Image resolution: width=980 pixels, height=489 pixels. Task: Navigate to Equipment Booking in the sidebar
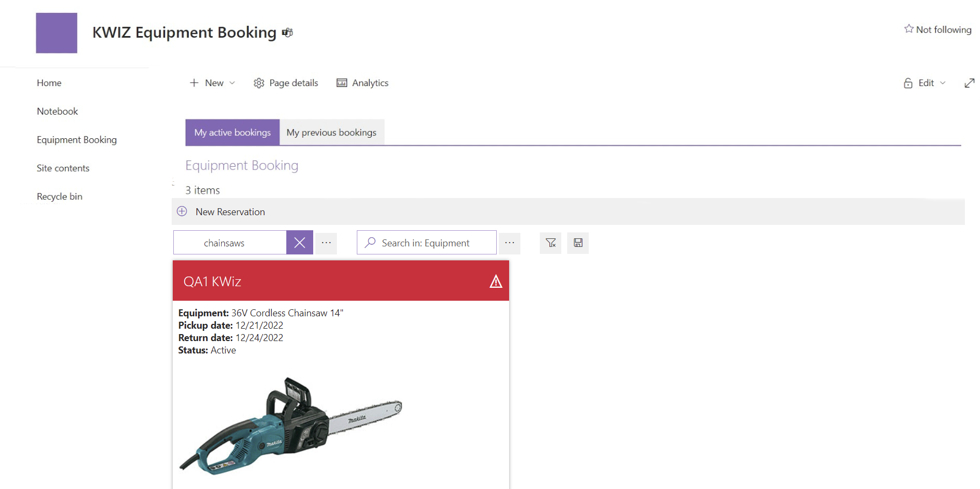pos(76,139)
